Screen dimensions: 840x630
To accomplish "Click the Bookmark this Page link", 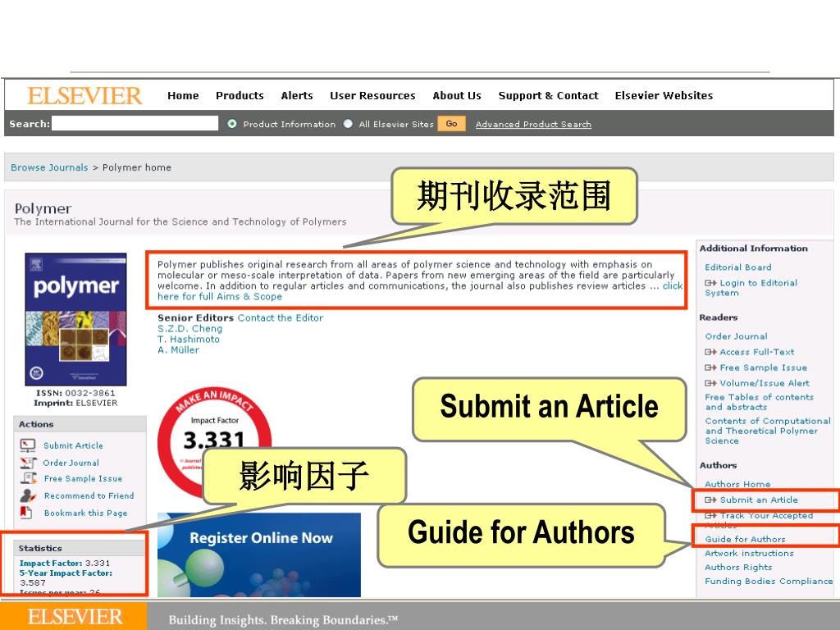I will click(x=85, y=514).
